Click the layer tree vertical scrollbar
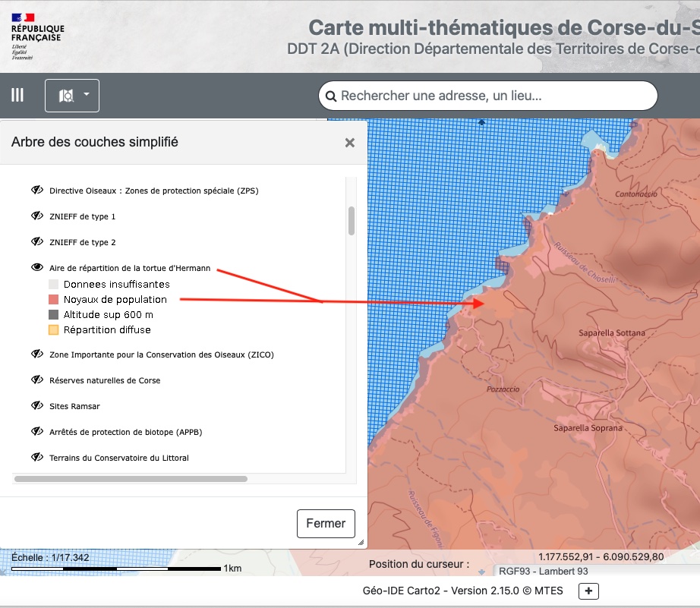The image size is (700, 608). click(351, 221)
